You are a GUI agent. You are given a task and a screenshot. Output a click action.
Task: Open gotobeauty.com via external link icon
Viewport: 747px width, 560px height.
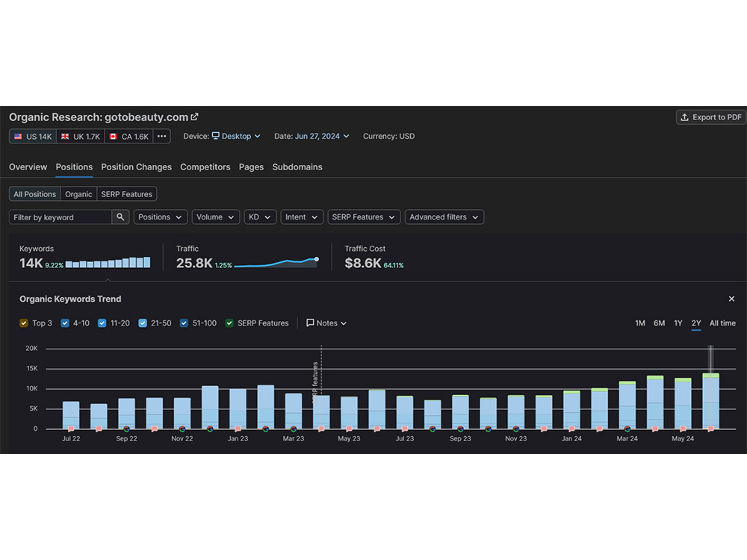click(194, 116)
